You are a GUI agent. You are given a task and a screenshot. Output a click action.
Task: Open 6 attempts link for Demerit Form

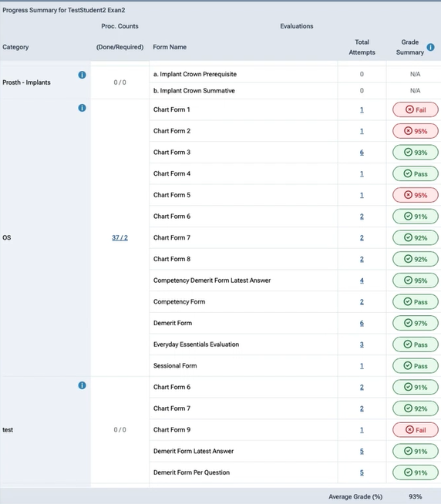click(x=362, y=323)
